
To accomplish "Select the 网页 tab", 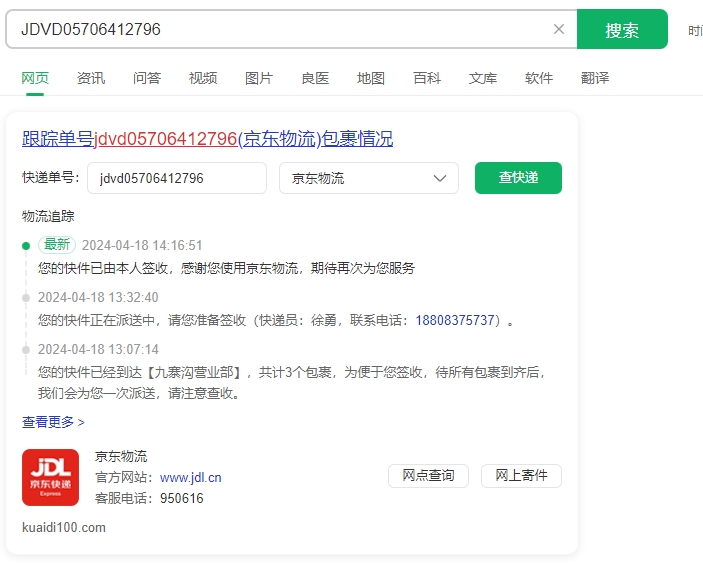I will tap(35, 78).
